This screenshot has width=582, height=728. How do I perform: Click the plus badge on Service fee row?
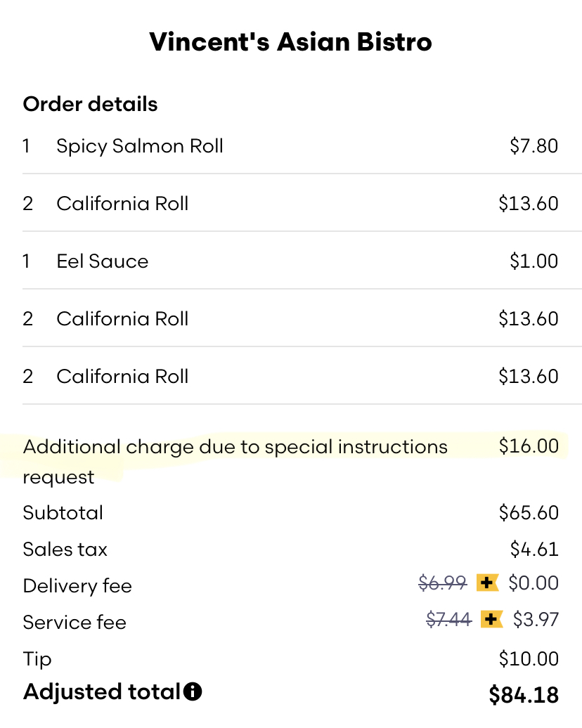click(492, 619)
